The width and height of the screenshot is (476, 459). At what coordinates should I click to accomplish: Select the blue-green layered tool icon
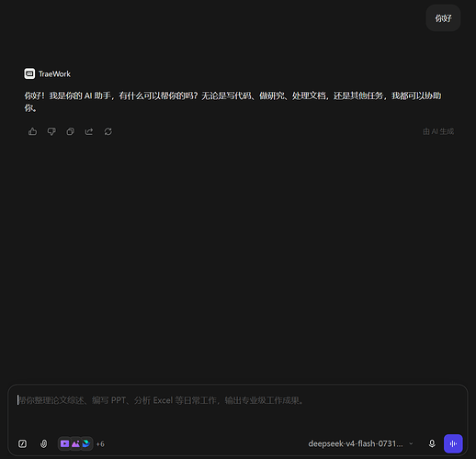point(86,443)
